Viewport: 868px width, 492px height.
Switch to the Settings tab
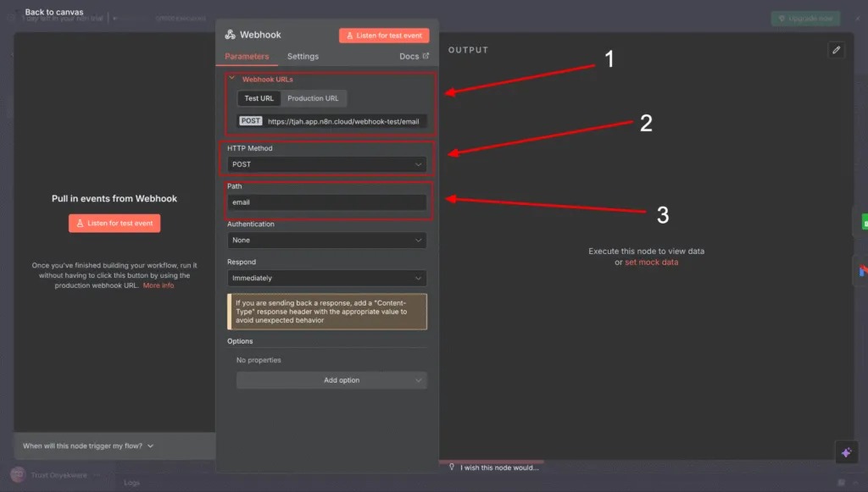[303, 57]
